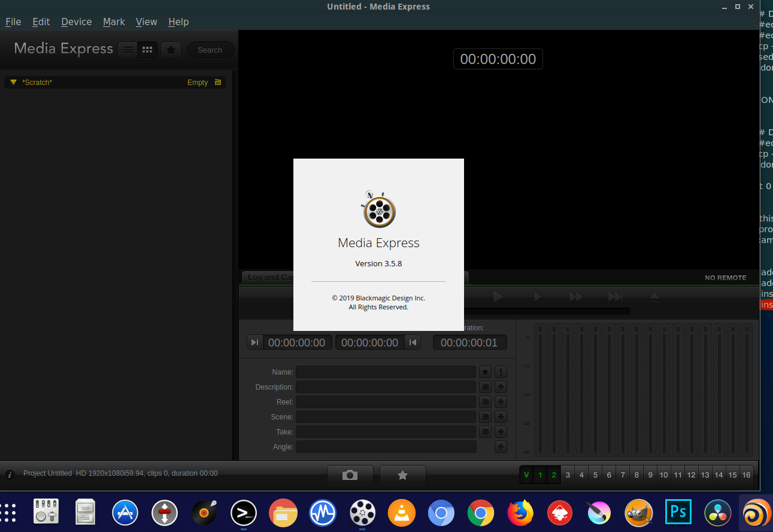The height and width of the screenshot is (532, 773).
Task: Launch DaVinci Resolve from the dock
Action: coord(717,513)
